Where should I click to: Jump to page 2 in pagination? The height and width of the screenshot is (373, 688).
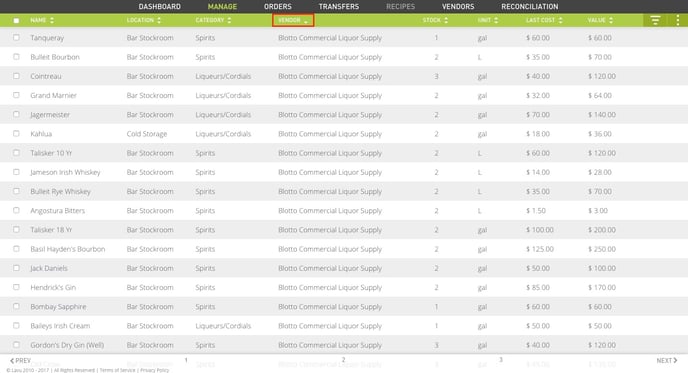pos(344,360)
